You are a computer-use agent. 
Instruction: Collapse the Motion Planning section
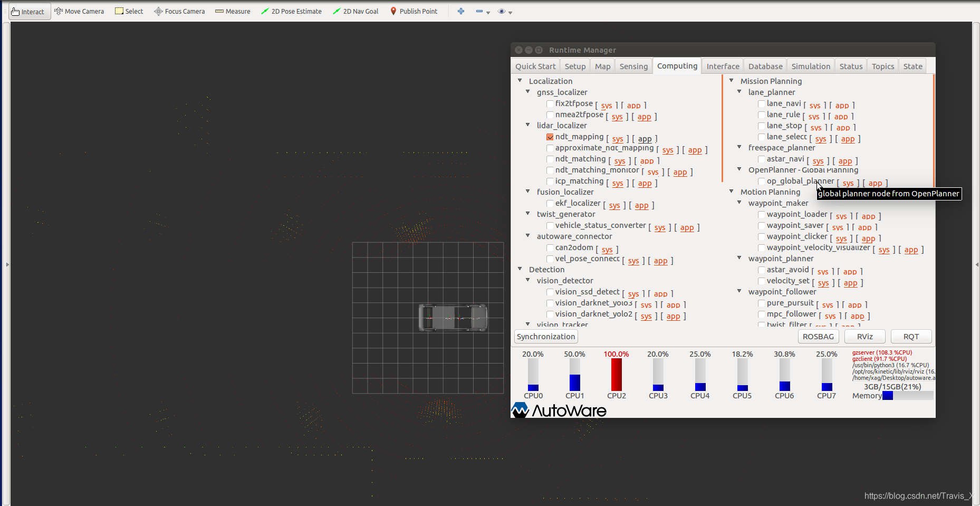point(731,192)
